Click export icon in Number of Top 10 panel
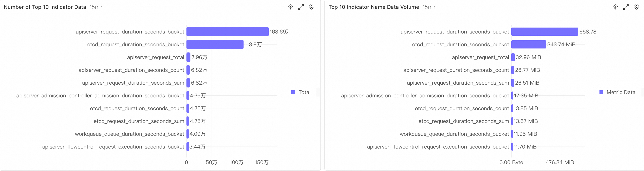The height and width of the screenshot is (171, 644). pyautogui.click(x=290, y=7)
